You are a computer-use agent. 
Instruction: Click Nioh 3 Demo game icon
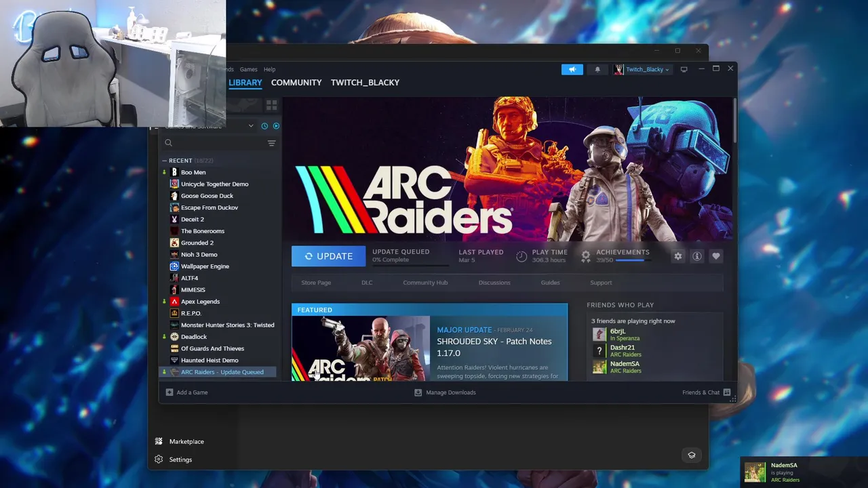point(174,254)
